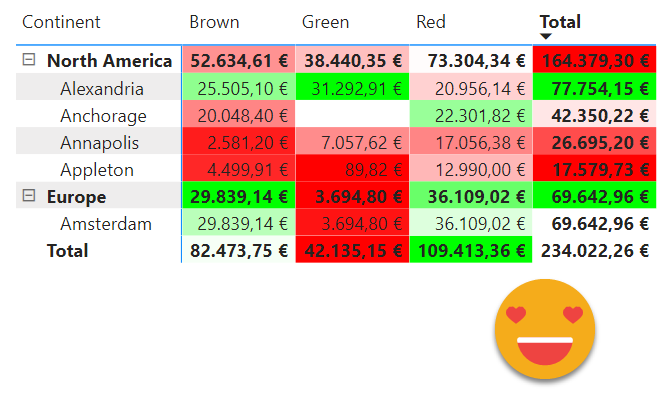
Task: Select the Alexandria row header
Action: [101, 88]
